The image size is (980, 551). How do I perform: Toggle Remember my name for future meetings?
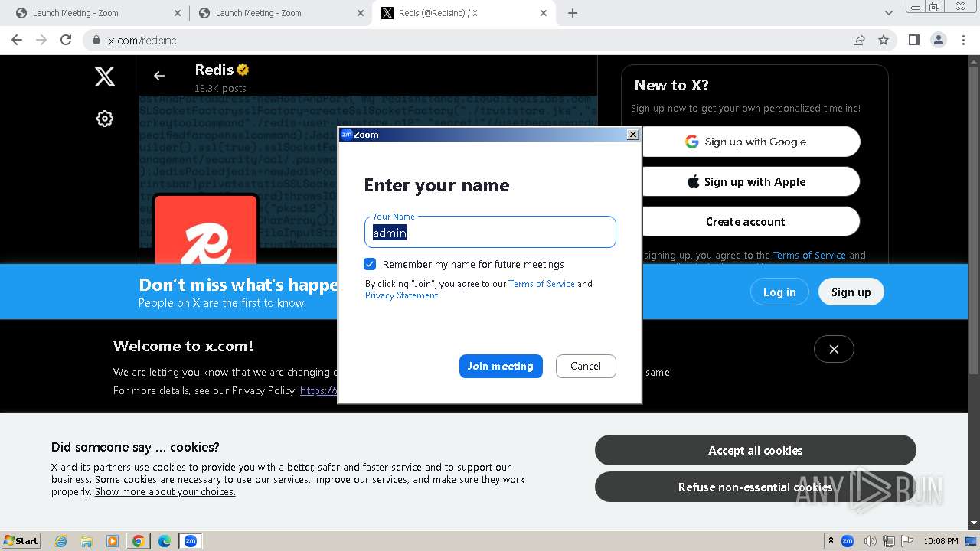point(370,264)
